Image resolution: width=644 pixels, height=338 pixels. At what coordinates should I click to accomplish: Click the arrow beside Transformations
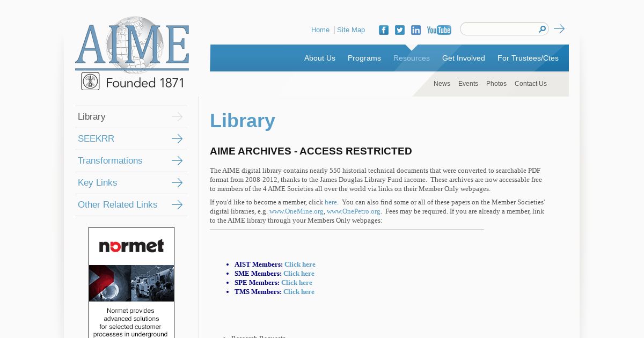click(177, 161)
